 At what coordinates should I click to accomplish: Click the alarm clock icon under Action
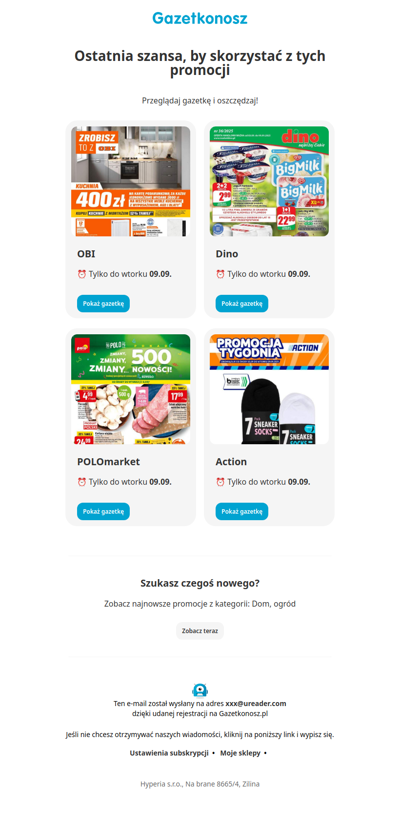[x=220, y=482]
